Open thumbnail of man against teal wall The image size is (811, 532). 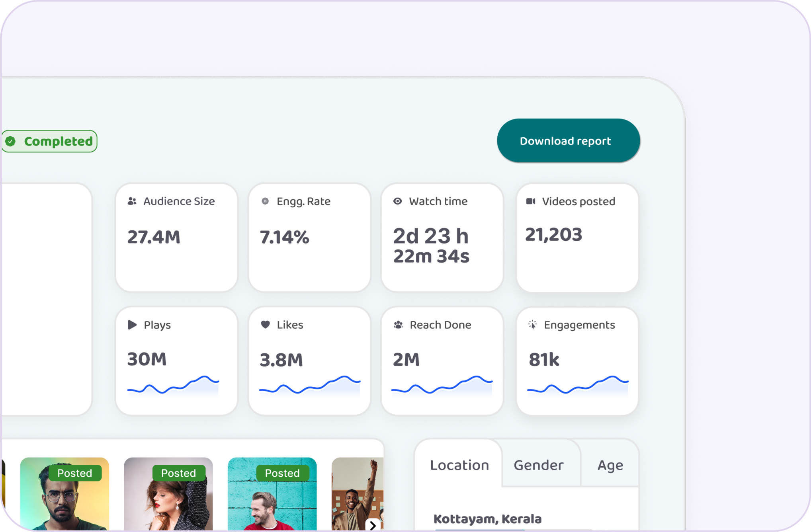point(272,494)
